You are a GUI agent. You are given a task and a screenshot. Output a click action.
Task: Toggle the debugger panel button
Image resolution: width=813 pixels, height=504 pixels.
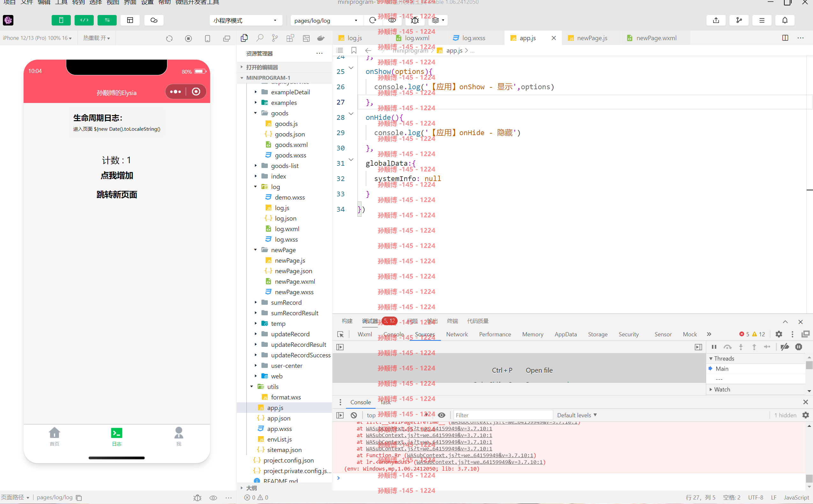(x=107, y=20)
